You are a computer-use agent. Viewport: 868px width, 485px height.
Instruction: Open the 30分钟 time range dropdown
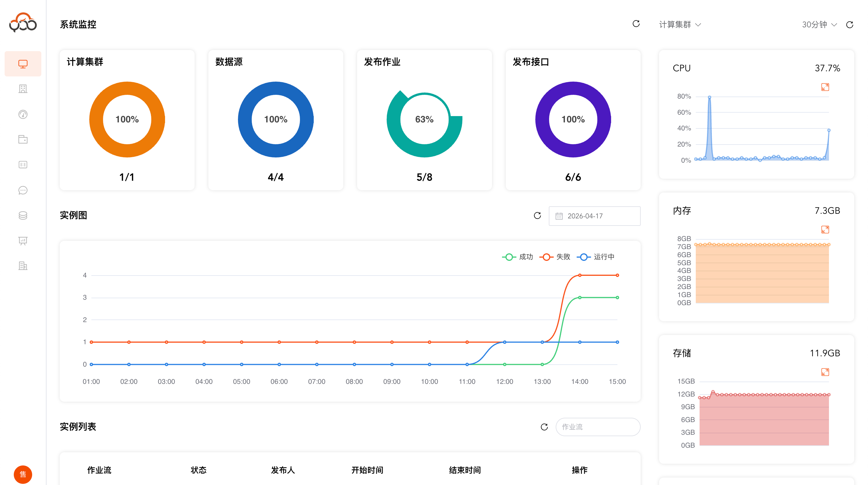coord(819,25)
